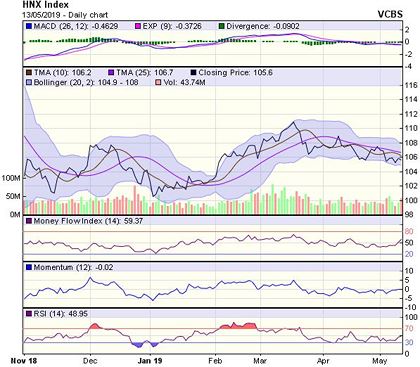Click the dark Closing Price legend swatch
420x367 pixels.
(x=193, y=72)
